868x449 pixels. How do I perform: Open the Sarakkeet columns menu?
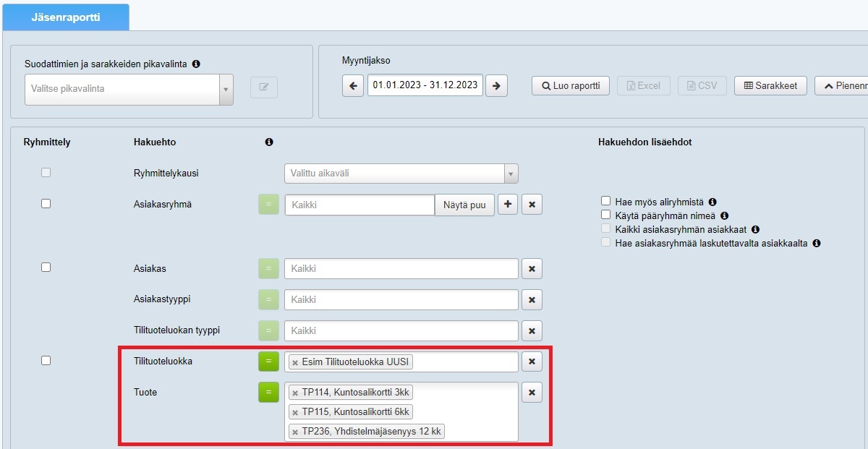click(x=770, y=85)
